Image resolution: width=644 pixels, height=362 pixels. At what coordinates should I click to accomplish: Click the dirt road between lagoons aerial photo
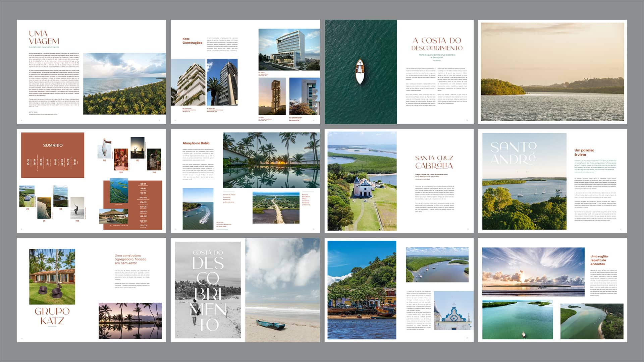(x=276, y=208)
